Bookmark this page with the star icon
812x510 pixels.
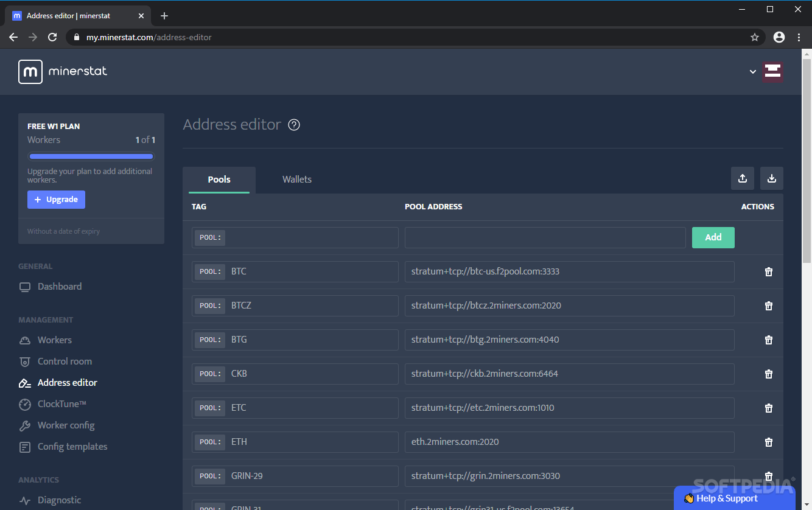click(755, 37)
